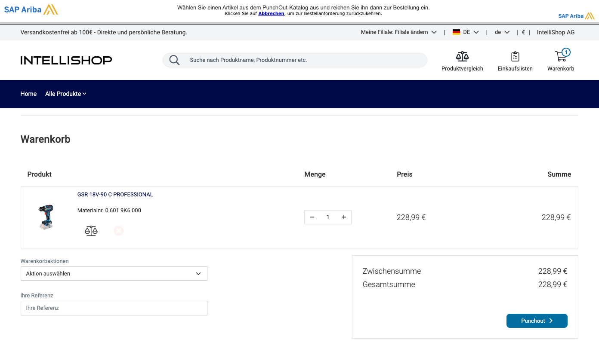Click the Warenkorb page heading
This screenshot has height=364, width=599.
coord(45,139)
